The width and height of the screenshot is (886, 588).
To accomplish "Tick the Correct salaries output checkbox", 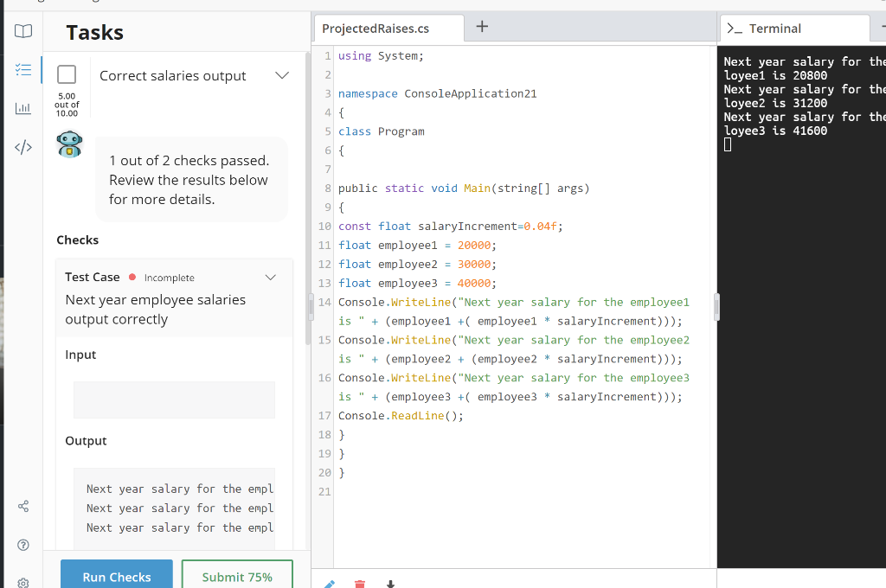I will click(67, 75).
